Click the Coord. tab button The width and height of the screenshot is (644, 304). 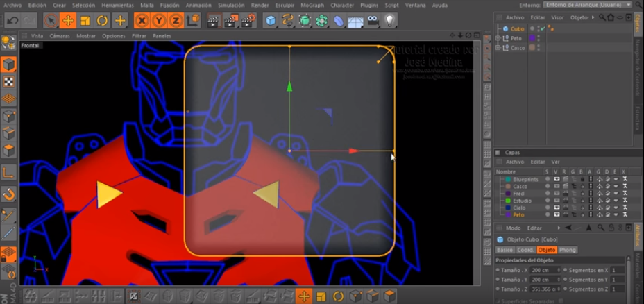pos(526,250)
